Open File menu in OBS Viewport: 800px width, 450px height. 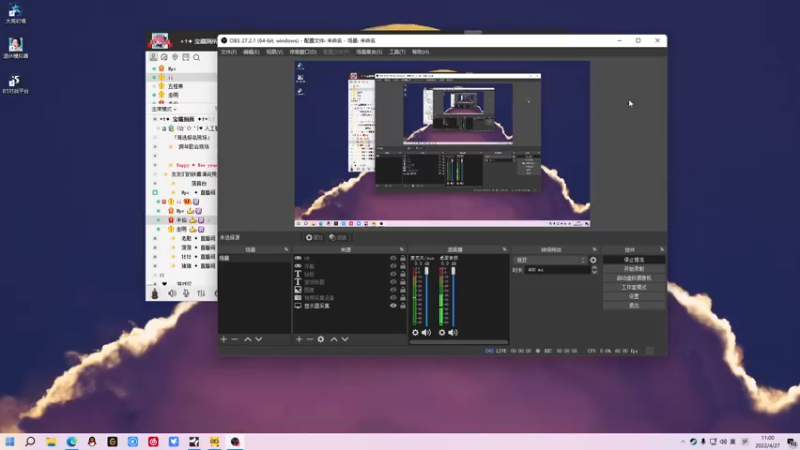[229, 52]
